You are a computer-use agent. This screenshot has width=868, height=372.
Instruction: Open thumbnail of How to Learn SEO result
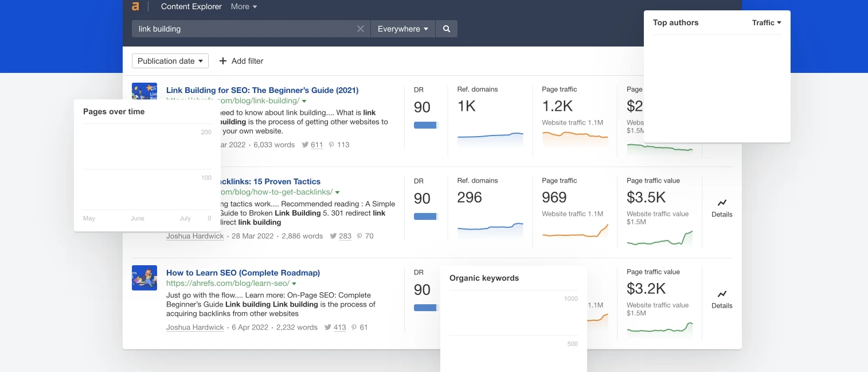point(144,277)
